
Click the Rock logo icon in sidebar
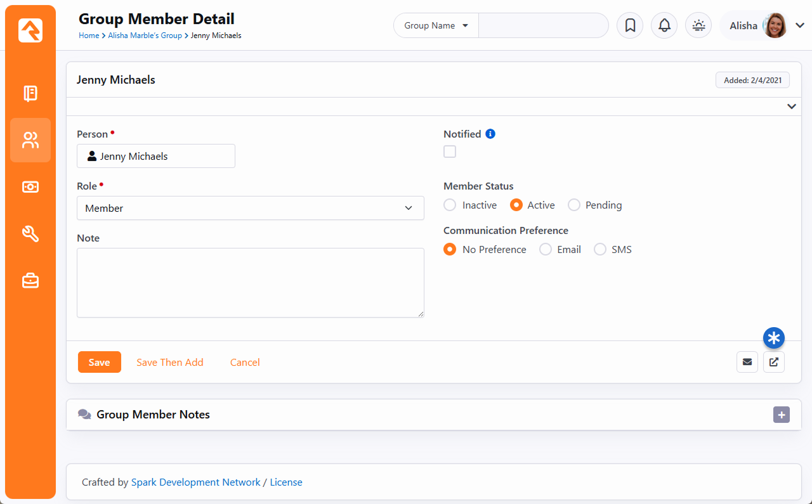(x=30, y=30)
